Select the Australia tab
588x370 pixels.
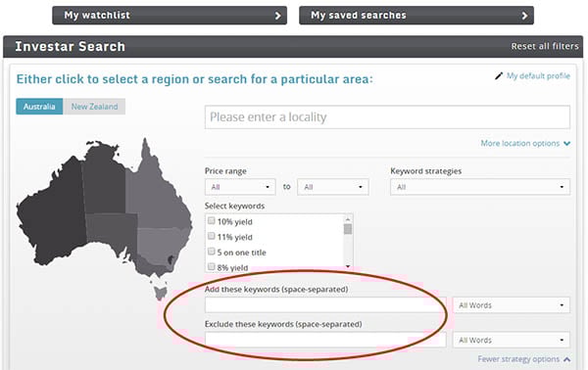39,107
